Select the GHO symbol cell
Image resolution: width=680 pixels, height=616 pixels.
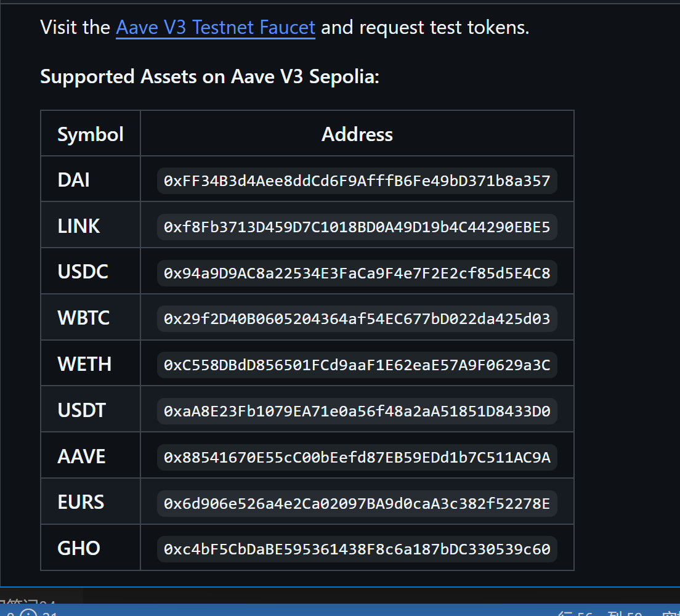click(79, 549)
